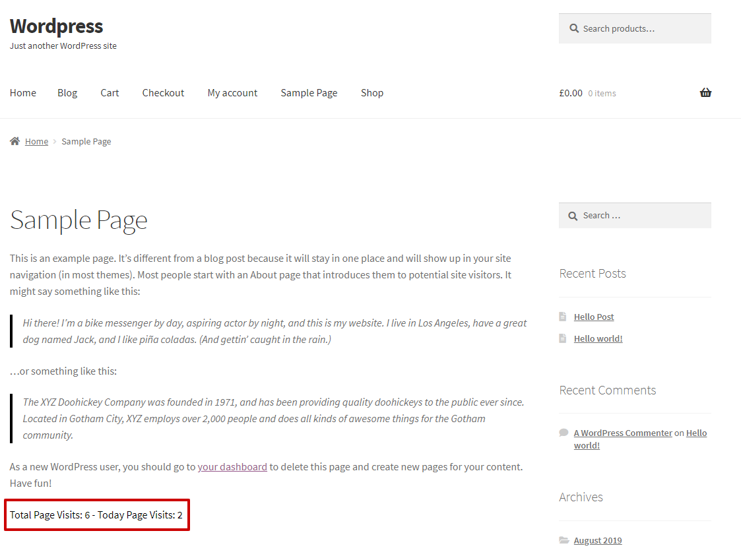Click the shopping basket cart icon
The width and height of the screenshot is (741, 560).
[x=705, y=93]
